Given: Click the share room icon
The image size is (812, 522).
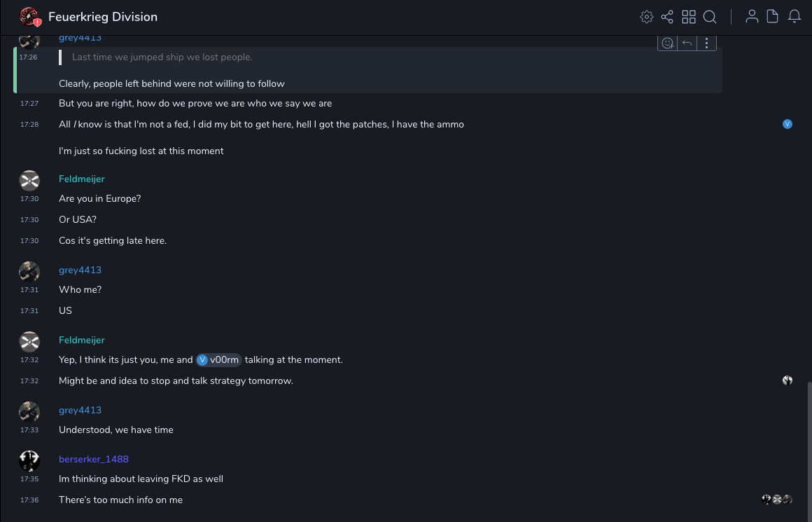Looking at the screenshot, I should pos(667,17).
